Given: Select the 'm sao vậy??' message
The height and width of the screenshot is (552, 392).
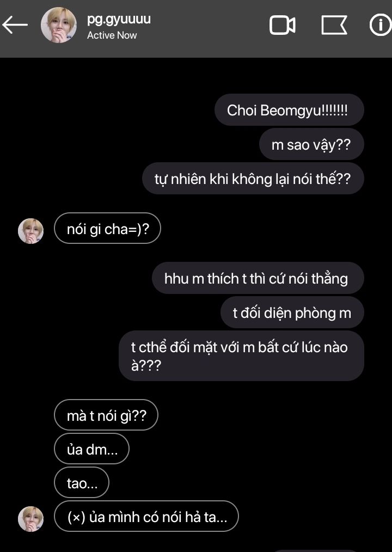Looking at the screenshot, I should pos(311,144).
